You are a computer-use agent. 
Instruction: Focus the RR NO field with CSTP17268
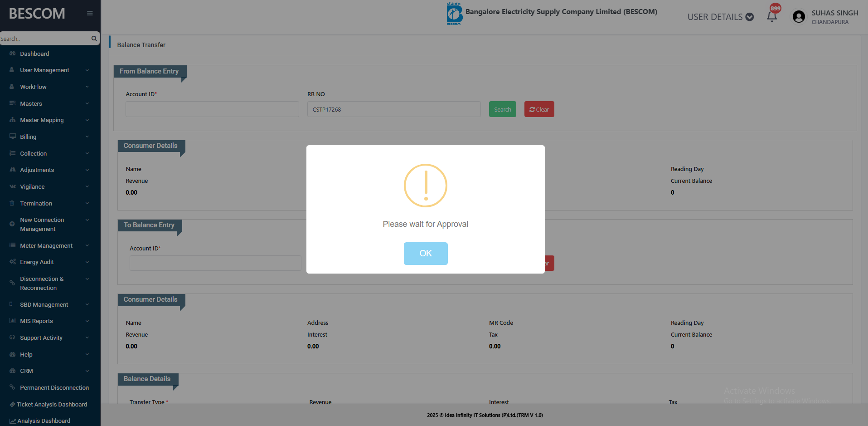tap(394, 109)
